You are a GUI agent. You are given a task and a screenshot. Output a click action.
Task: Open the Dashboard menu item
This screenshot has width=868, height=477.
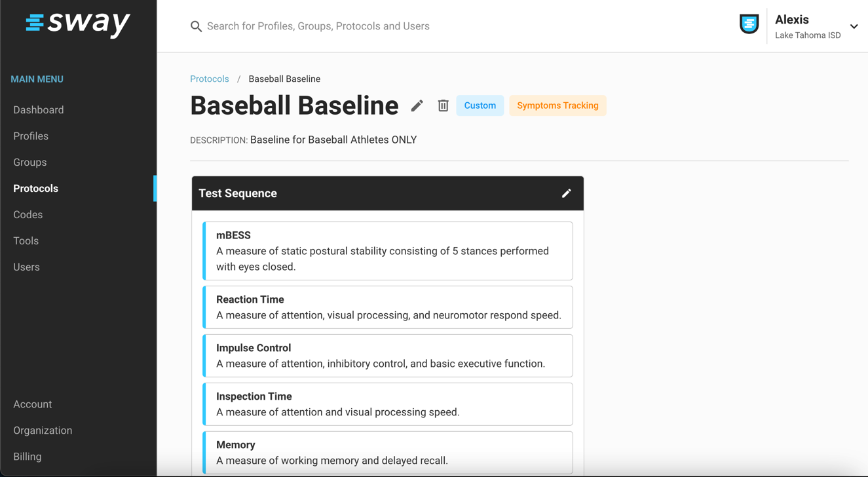point(39,110)
